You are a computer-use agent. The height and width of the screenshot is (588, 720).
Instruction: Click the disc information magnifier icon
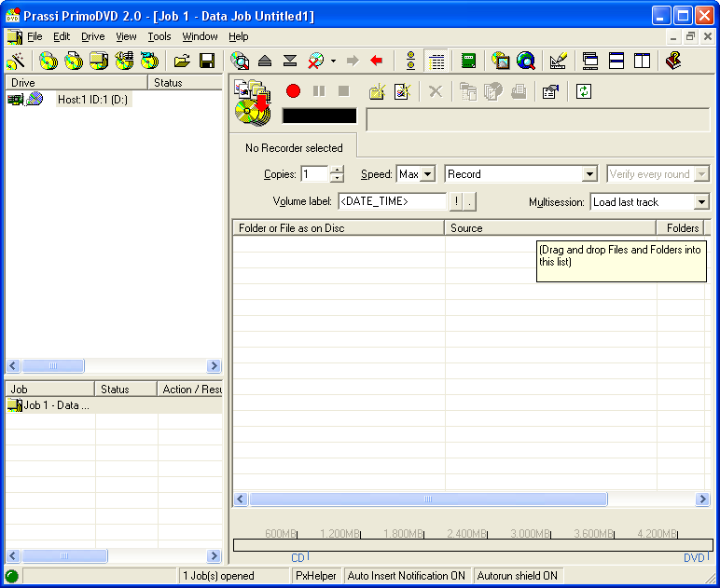click(x=240, y=61)
